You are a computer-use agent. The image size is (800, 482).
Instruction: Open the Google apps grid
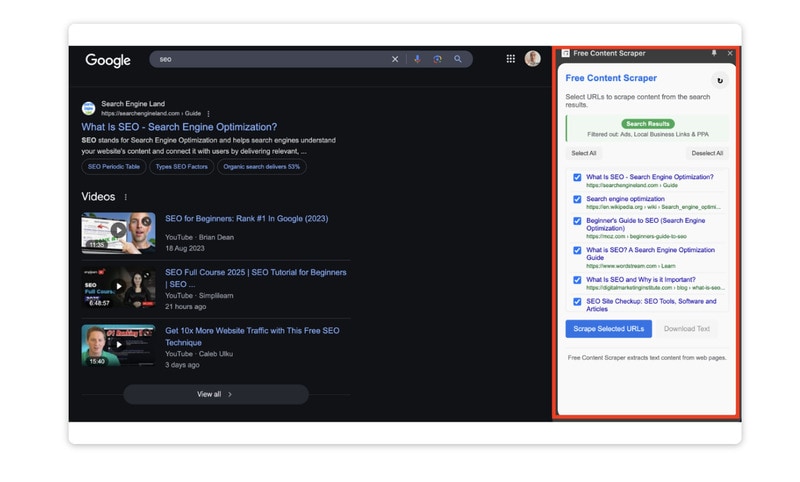[511, 59]
